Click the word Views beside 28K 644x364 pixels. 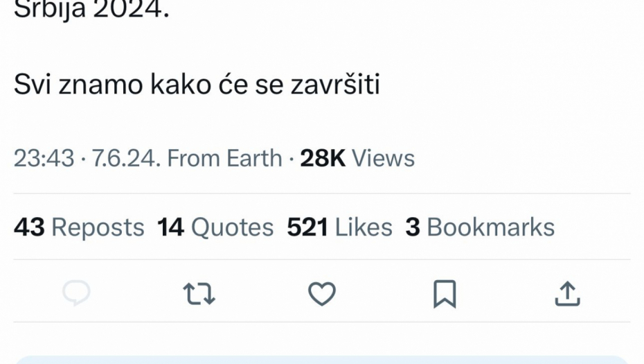[x=383, y=158]
